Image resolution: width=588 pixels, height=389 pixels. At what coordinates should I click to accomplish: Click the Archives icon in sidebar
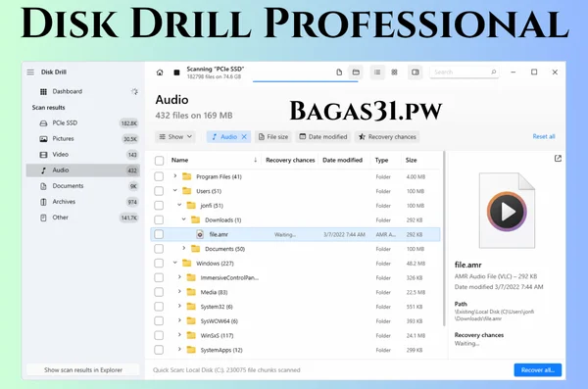click(43, 202)
